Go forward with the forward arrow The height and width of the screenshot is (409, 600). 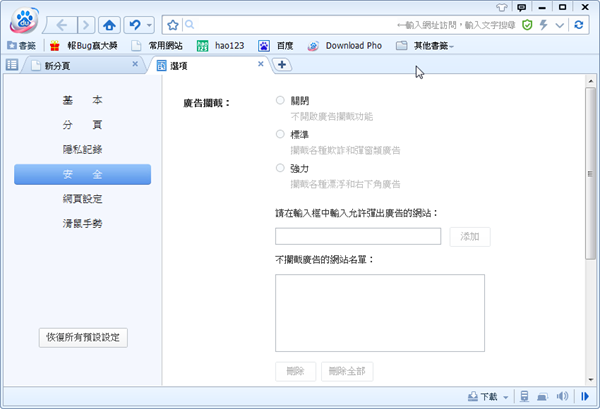pyautogui.click(x=86, y=25)
